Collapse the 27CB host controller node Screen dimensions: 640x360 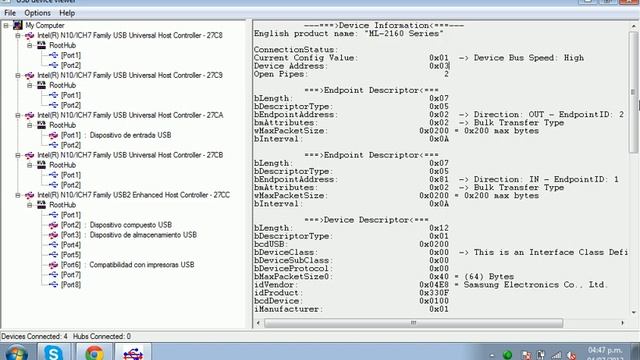(x=18, y=155)
